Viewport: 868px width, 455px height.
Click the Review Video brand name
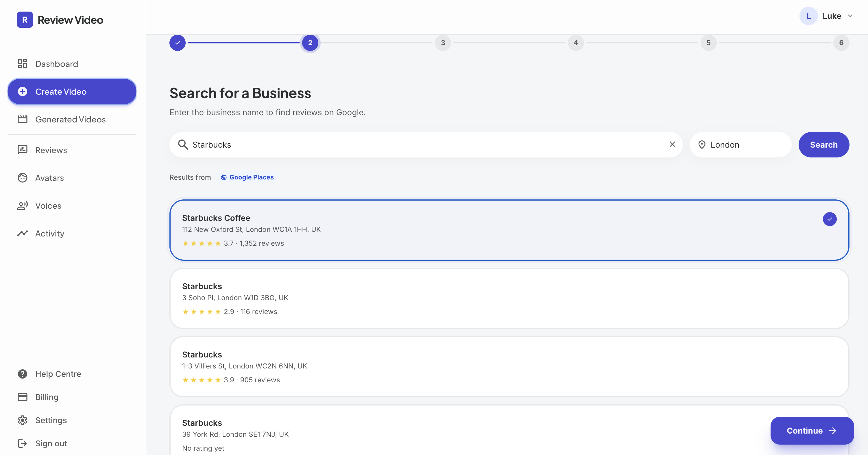point(71,20)
